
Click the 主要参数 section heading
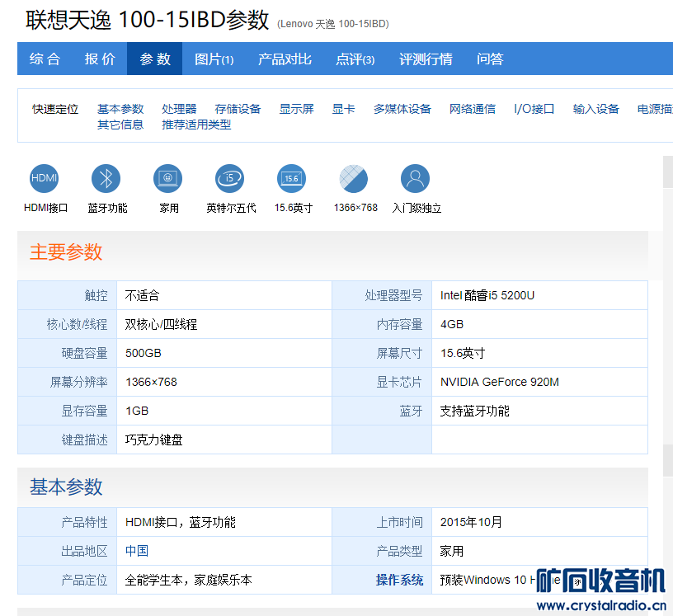click(66, 252)
